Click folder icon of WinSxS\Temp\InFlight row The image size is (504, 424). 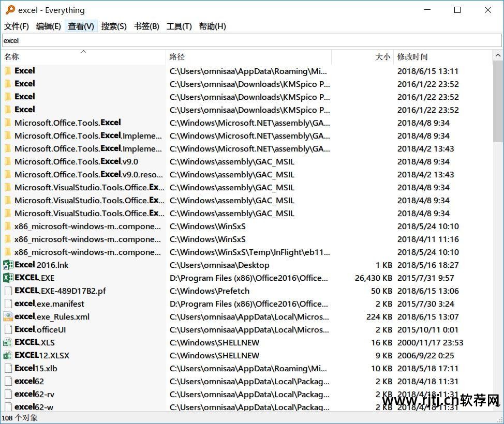pyautogui.click(x=8, y=252)
